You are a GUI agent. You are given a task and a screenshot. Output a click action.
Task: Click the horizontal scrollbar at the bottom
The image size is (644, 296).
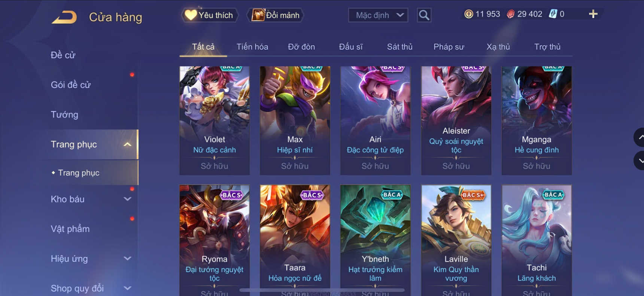(322, 290)
